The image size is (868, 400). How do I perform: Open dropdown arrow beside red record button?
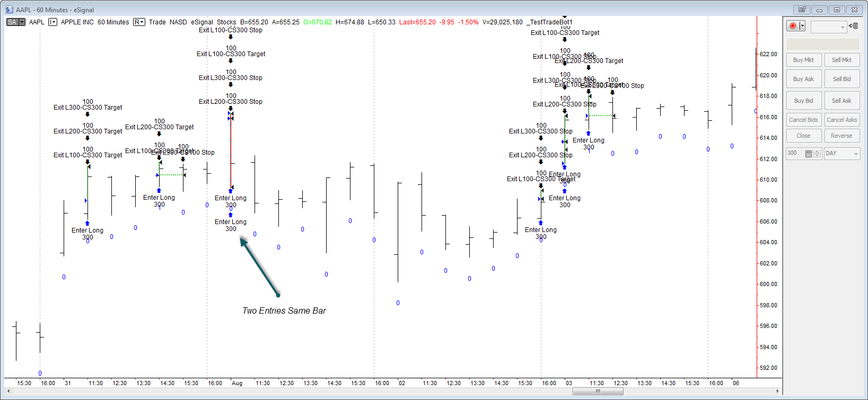coord(802,26)
